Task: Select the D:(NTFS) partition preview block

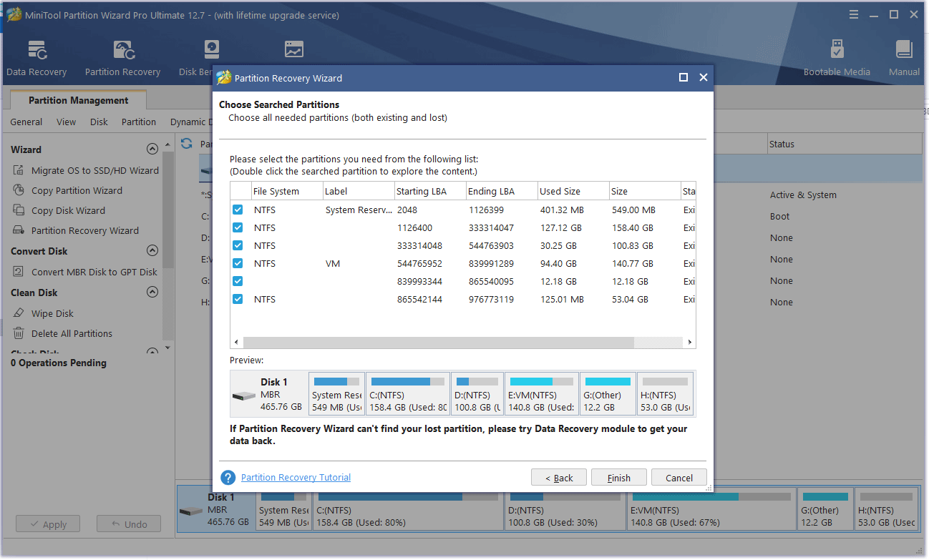Action: pos(477,393)
